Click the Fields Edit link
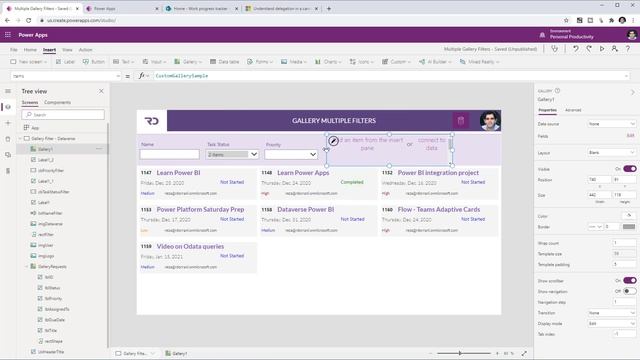Viewport: 640px width, 360px height. click(630, 136)
